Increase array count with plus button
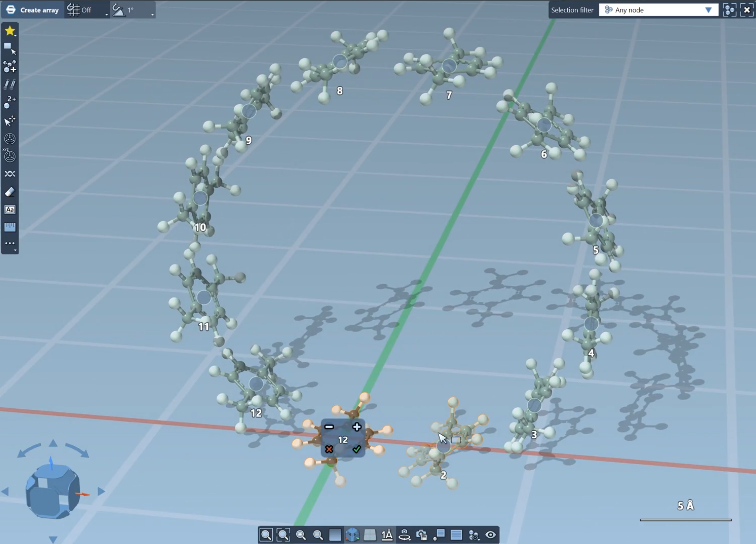The height and width of the screenshot is (544, 756). tap(357, 427)
